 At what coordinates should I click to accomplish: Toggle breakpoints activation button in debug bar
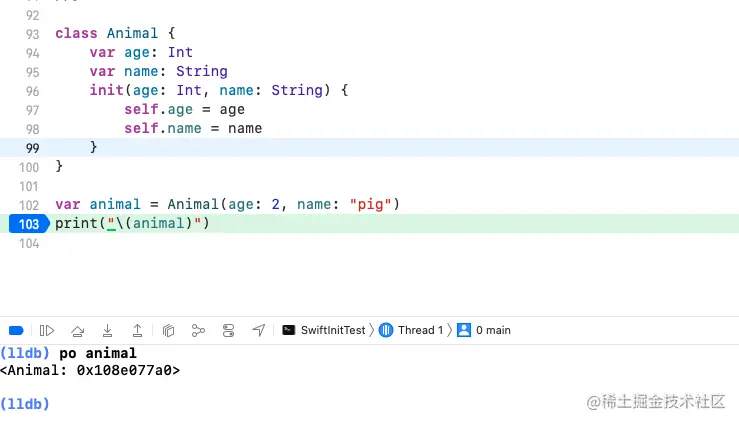pyautogui.click(x=16, y=330)
